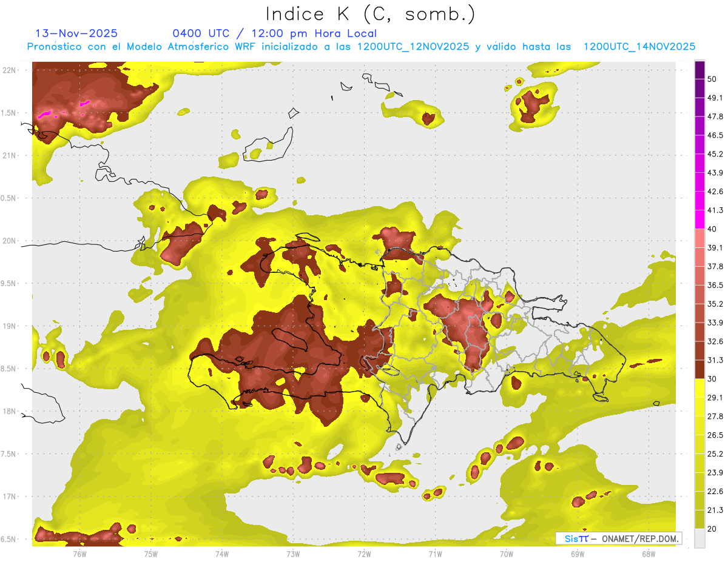Click the latitude label "21N"
Viewport: 728px width, 562px height.
pos(9,155)
